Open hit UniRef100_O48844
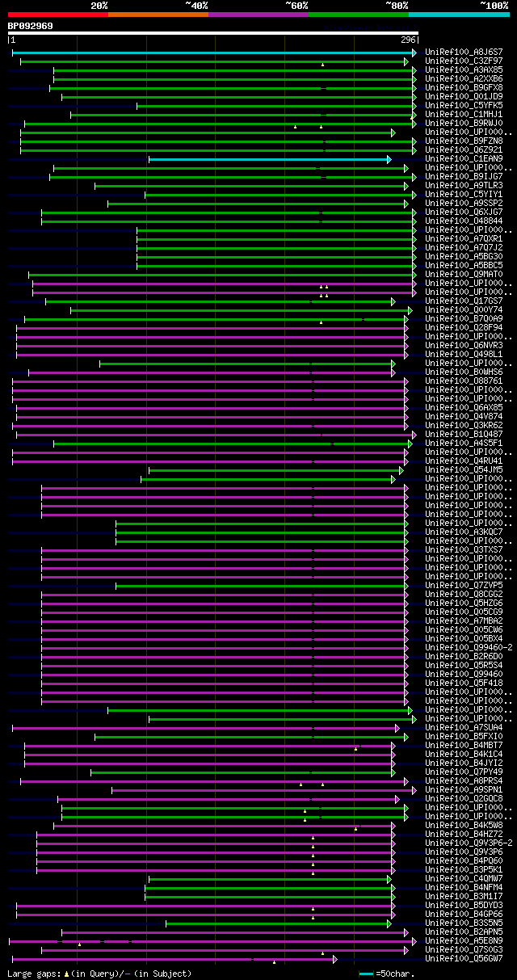 pos(464,221)
